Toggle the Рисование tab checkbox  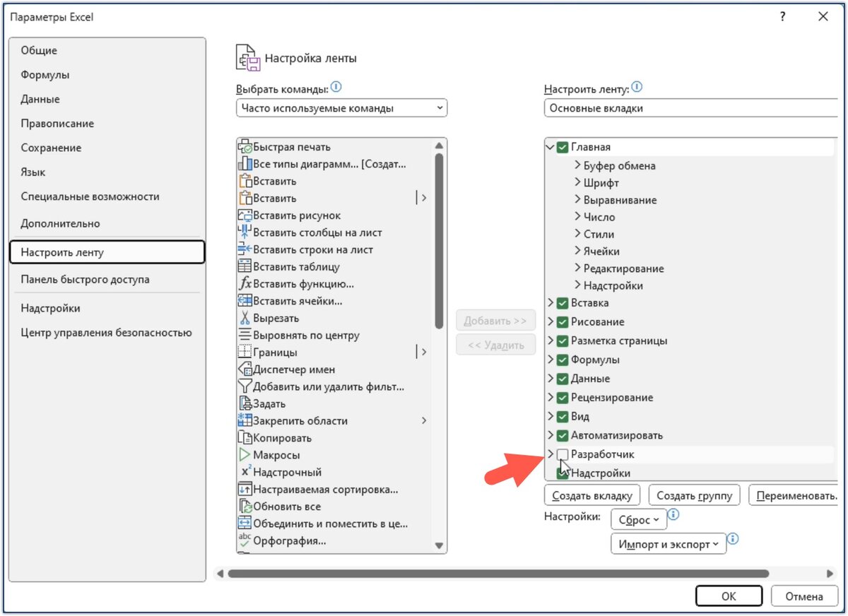coord(563,322)
